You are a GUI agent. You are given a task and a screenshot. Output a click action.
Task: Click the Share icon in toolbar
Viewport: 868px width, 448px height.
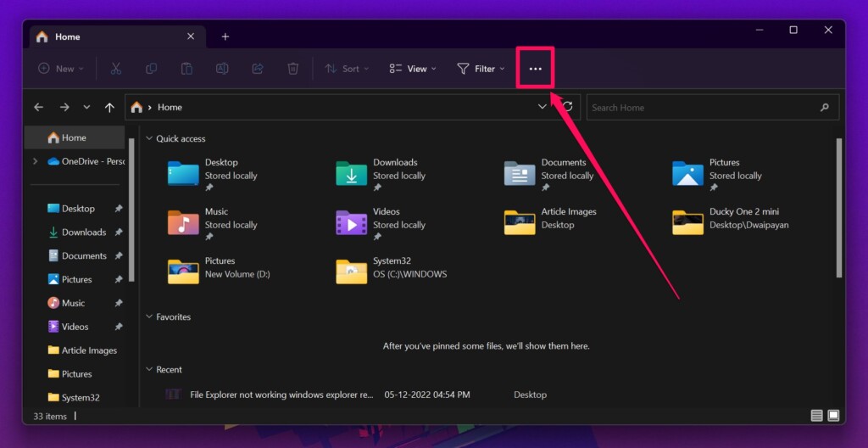pos(258,69)
